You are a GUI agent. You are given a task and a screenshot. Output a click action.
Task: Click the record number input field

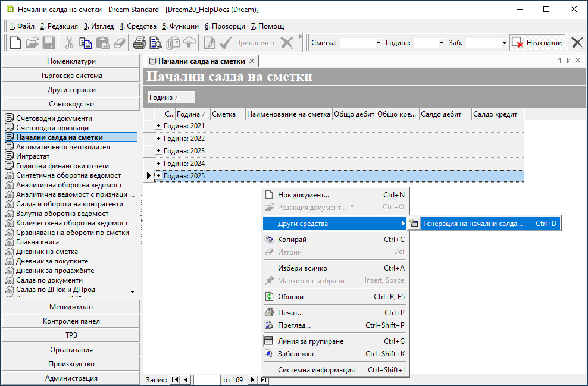click(x=207, y=380)
